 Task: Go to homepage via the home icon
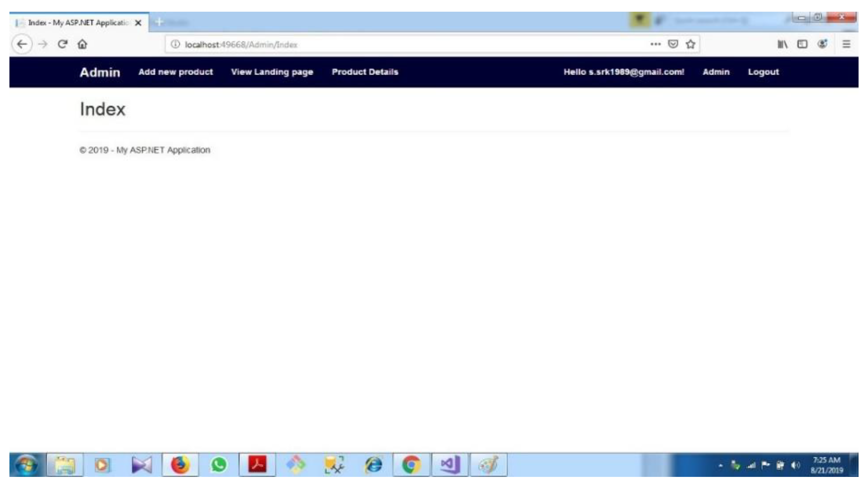pyautogui.click(x=83, y=44)
